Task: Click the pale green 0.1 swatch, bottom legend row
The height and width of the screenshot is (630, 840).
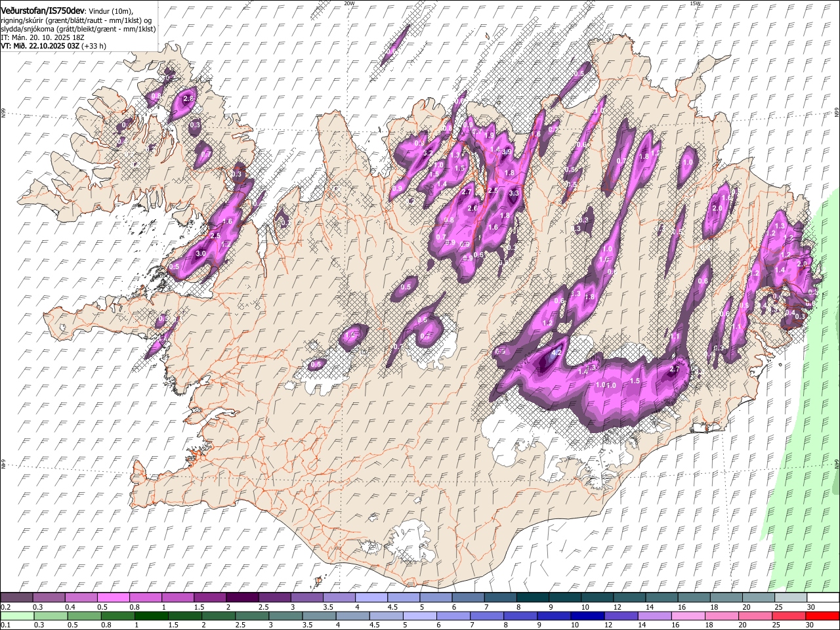Action: 17,616
